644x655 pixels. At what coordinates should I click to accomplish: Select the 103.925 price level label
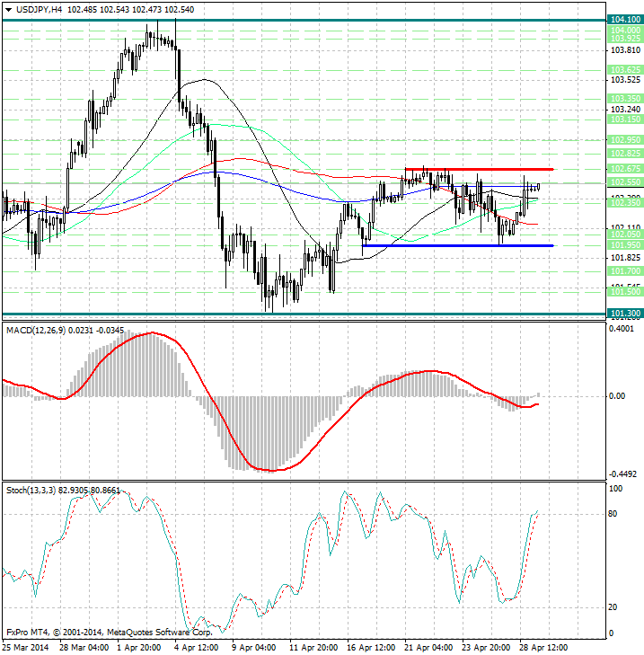[625, 39]
